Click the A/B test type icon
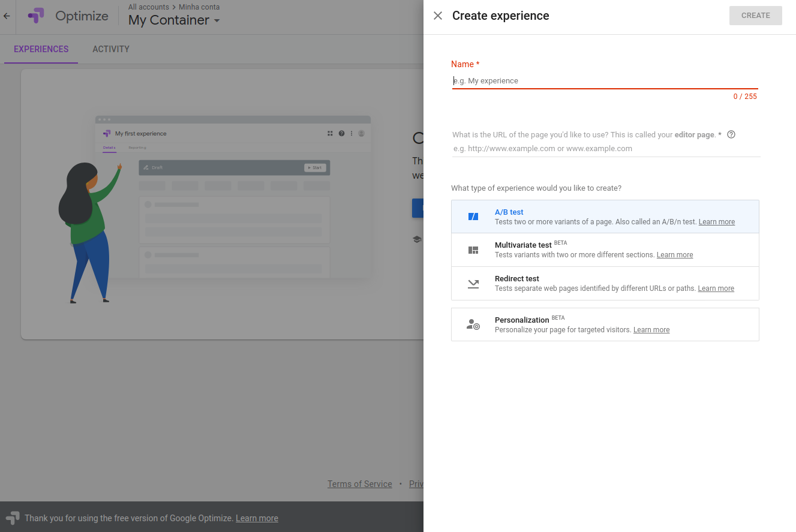The width and height of the screenshot is (796, 532). [473, 217]
